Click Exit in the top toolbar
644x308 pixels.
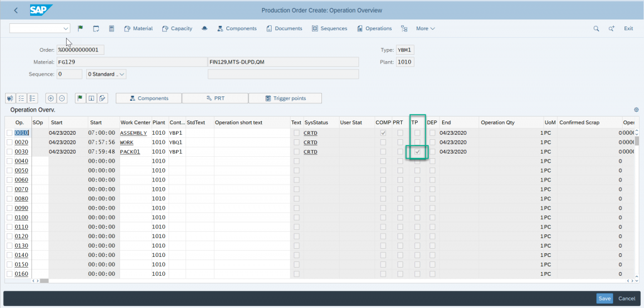coord(628,28)
